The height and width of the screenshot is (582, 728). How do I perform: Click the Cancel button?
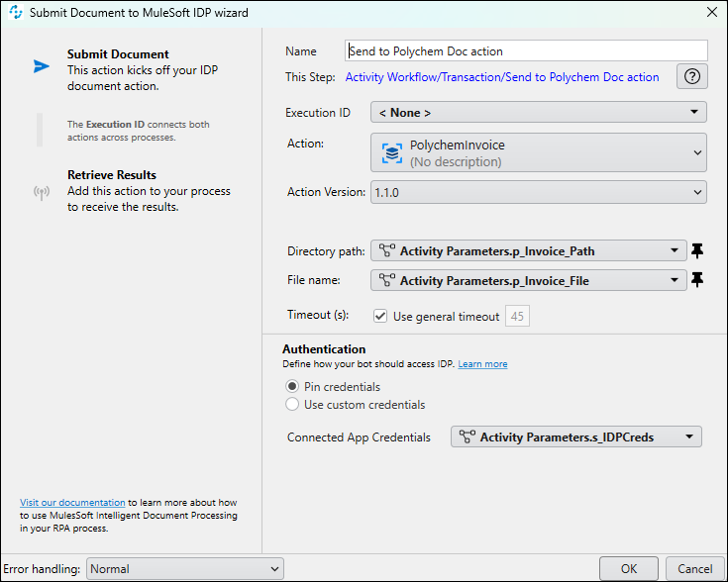tap(694, 568)
